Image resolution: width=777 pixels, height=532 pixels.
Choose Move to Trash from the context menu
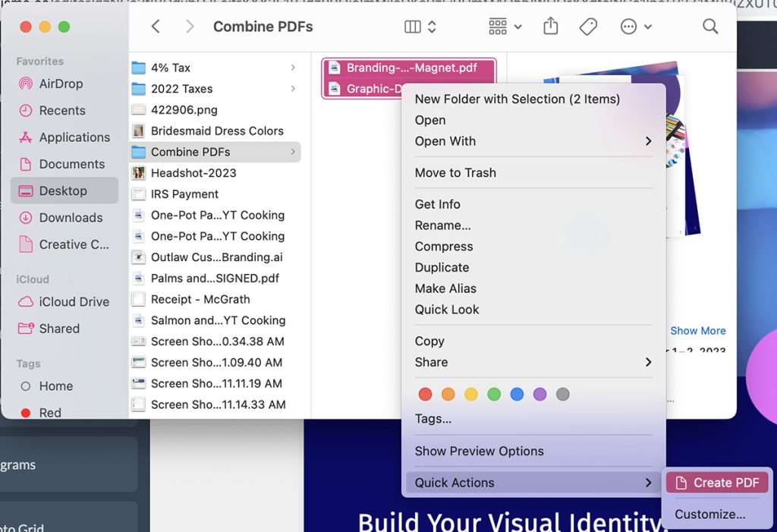click(455, 172)
